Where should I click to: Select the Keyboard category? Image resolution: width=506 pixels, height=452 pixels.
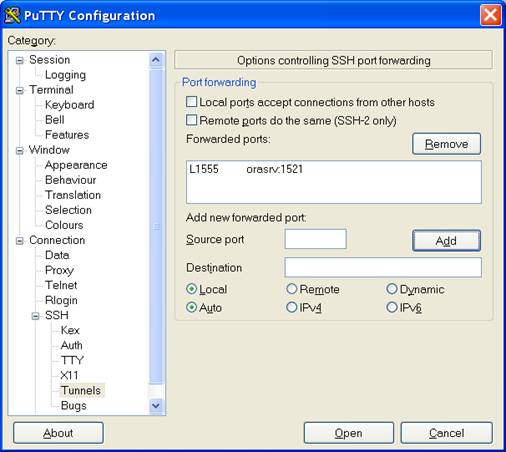(69, 105)
